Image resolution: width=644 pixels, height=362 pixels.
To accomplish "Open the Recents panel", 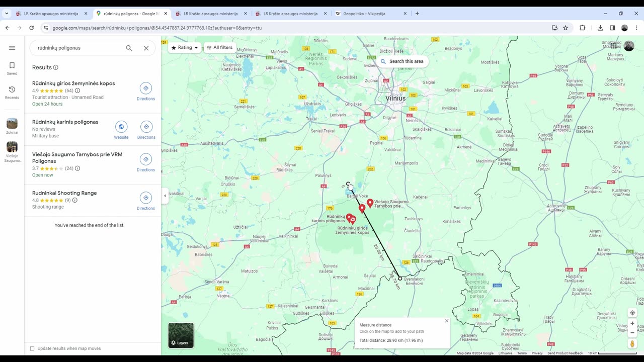I will (12, 93).
